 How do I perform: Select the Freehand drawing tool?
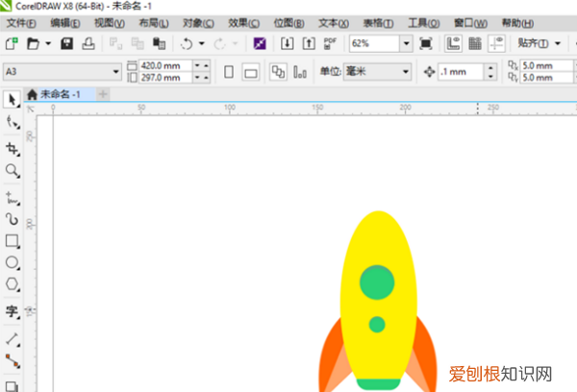[x=12, y=198]
